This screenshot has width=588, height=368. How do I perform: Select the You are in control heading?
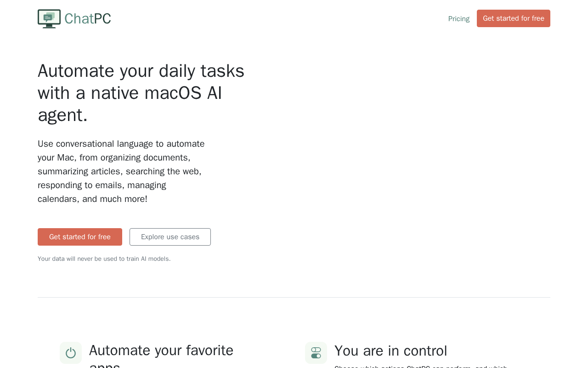(390, 351)
